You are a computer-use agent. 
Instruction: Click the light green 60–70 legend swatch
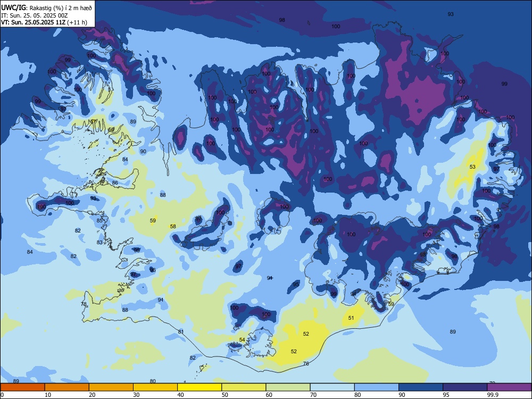coord(288,387)
